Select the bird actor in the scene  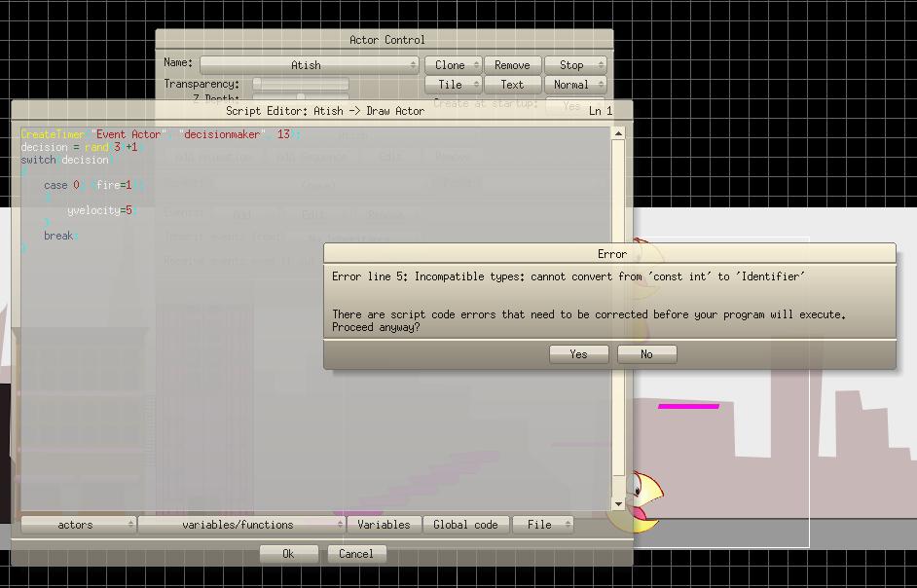tap(643, 502)
